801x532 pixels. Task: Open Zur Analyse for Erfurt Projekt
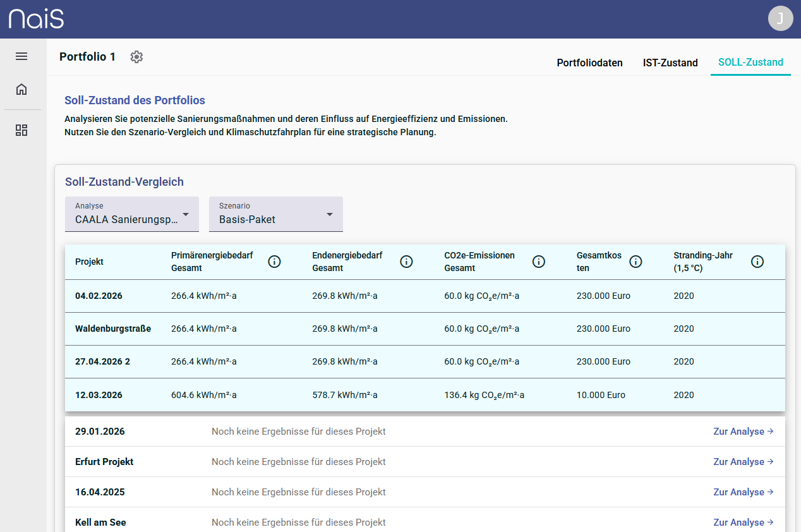[744, 462]
